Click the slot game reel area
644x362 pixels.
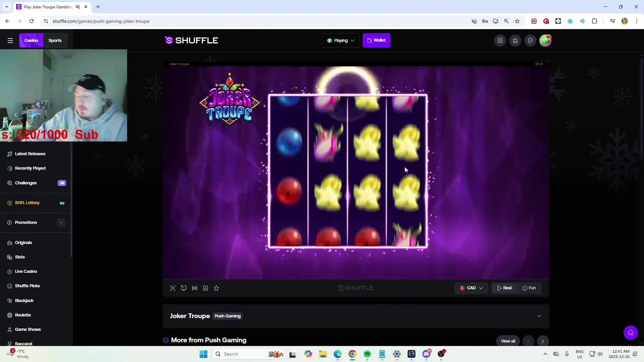pos(348,171)
